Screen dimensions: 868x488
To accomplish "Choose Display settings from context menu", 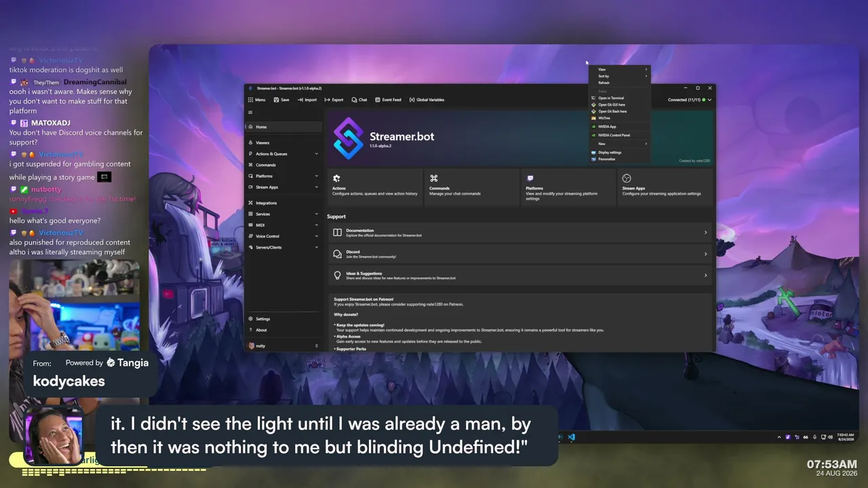I will click(619, 152).
